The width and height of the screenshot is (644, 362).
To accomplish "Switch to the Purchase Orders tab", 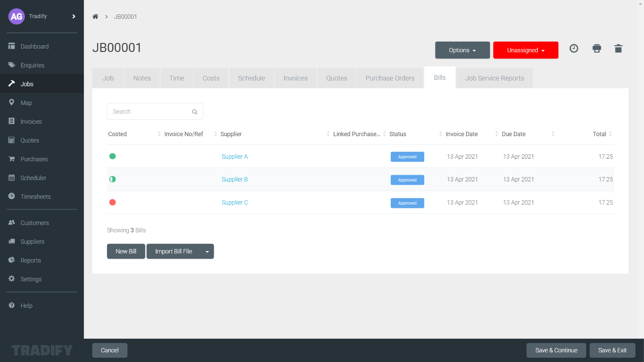I will [x=390, y=78].
